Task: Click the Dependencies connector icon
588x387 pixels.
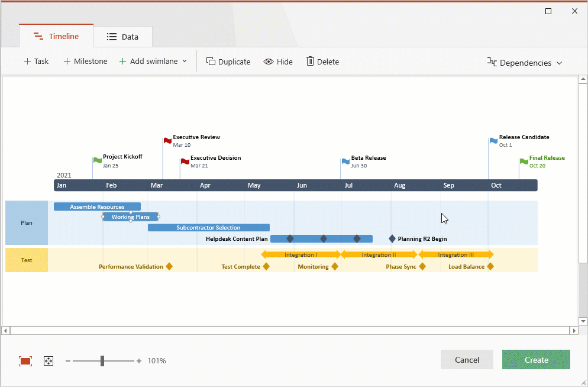Action: coord(492,63)
